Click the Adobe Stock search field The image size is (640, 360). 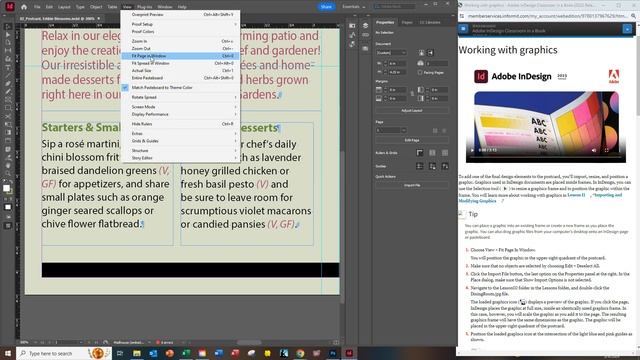[x=394, y=7]
